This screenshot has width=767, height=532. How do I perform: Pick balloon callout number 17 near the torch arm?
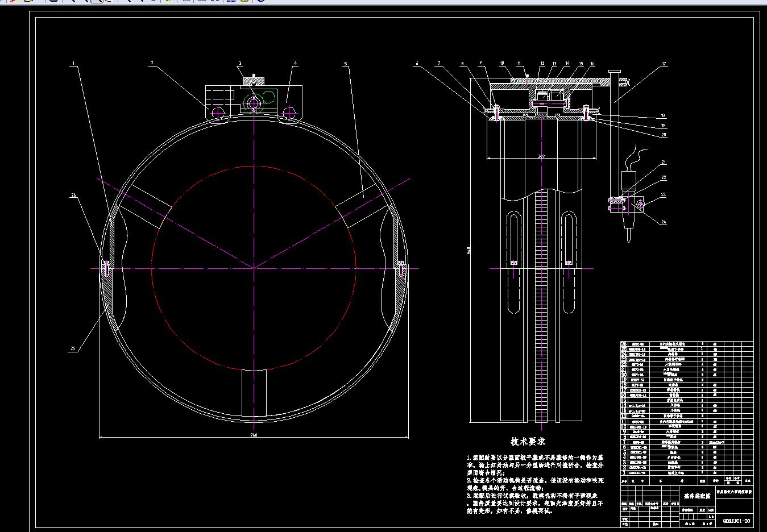coord(664,64)
